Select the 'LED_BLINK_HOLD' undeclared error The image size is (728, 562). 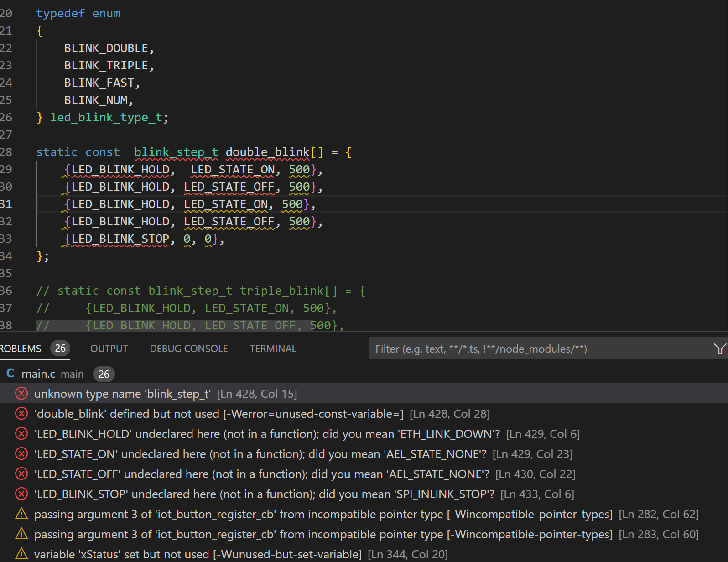364,434
